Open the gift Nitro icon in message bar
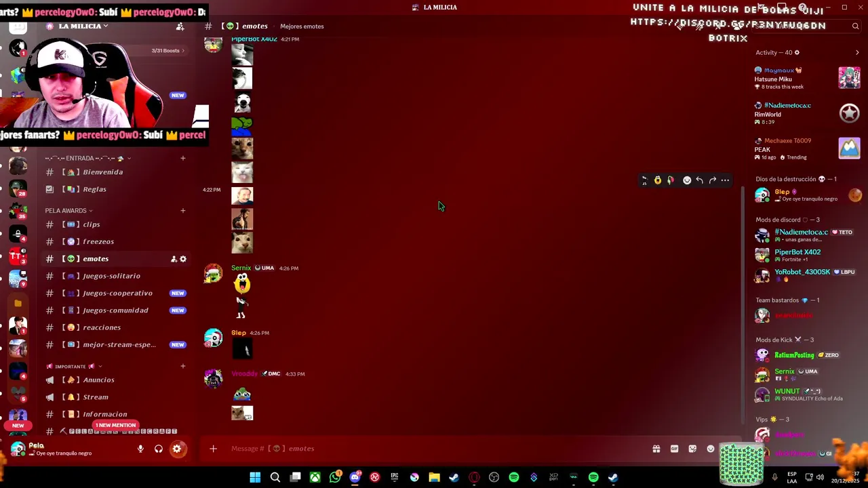Screen dimensions: 868x488 pyautogui.click(x=656, y=449)
